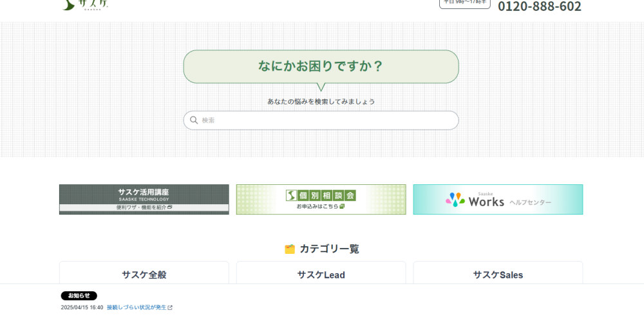Viewport: 644px width, 317px height.
Task: Click external-link icon after 接続しづらい状況が発生
Action: (x=170, y=308)
